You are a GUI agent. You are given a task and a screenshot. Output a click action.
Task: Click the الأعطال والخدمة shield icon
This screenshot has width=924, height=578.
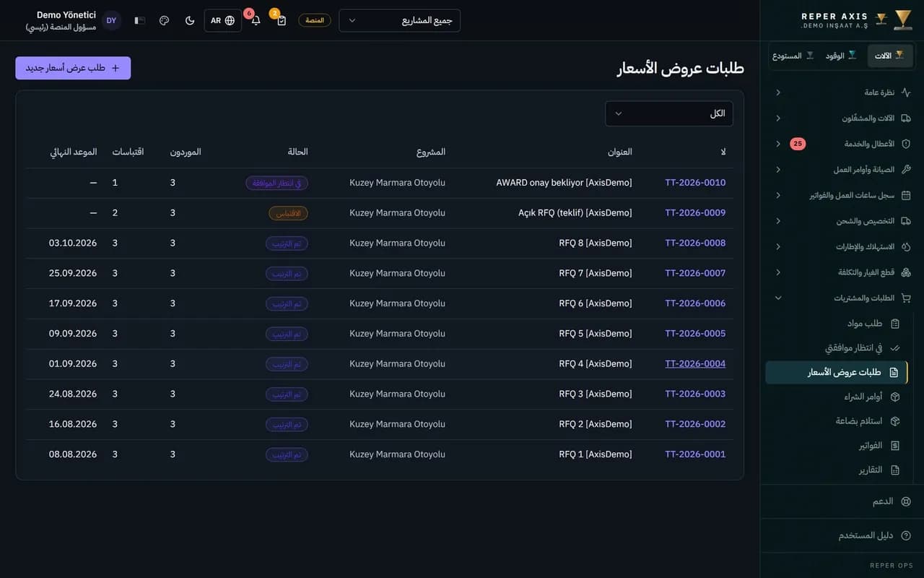(906, 144)
